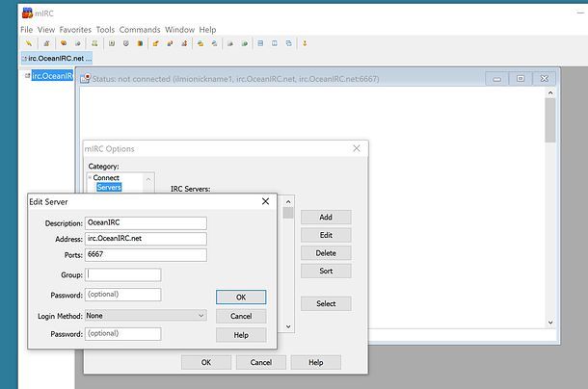This screenshot has width=588, height=389.
Task: Cancel the Edit Server dialog
Action: click(241, 316)
